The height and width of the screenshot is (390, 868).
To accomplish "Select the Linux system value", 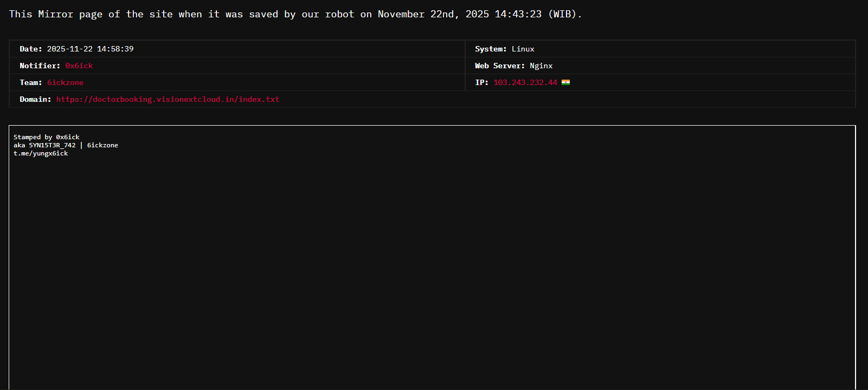I will [523, 49].
